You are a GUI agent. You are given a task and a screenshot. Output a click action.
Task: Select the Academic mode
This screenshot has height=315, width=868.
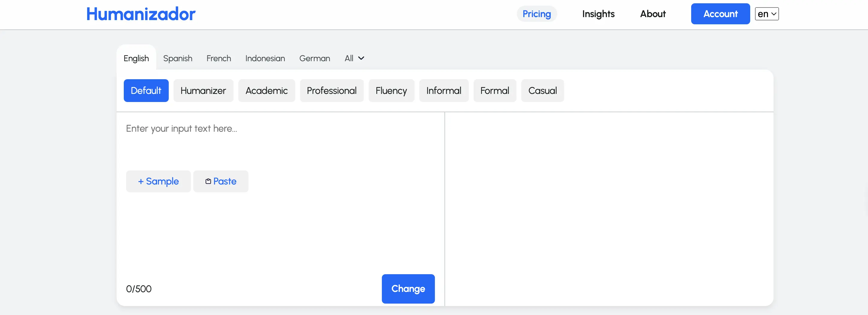point(266,91)
